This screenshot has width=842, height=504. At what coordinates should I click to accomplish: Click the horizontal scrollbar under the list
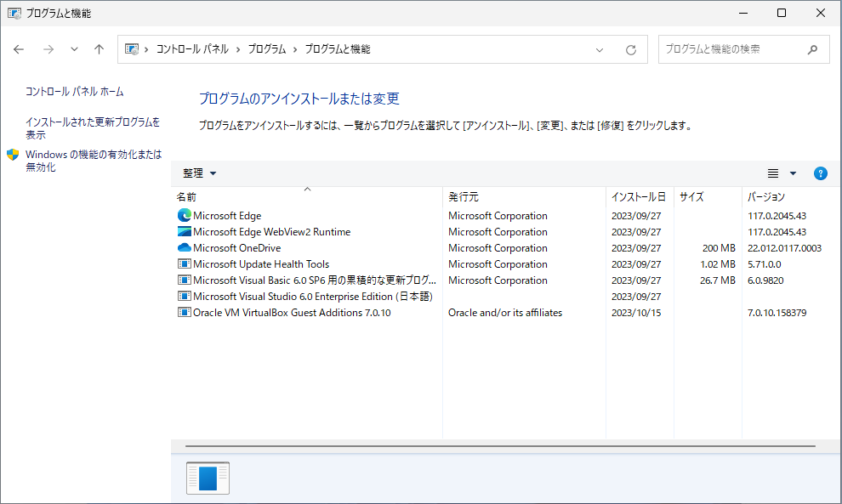coord(500,446)
